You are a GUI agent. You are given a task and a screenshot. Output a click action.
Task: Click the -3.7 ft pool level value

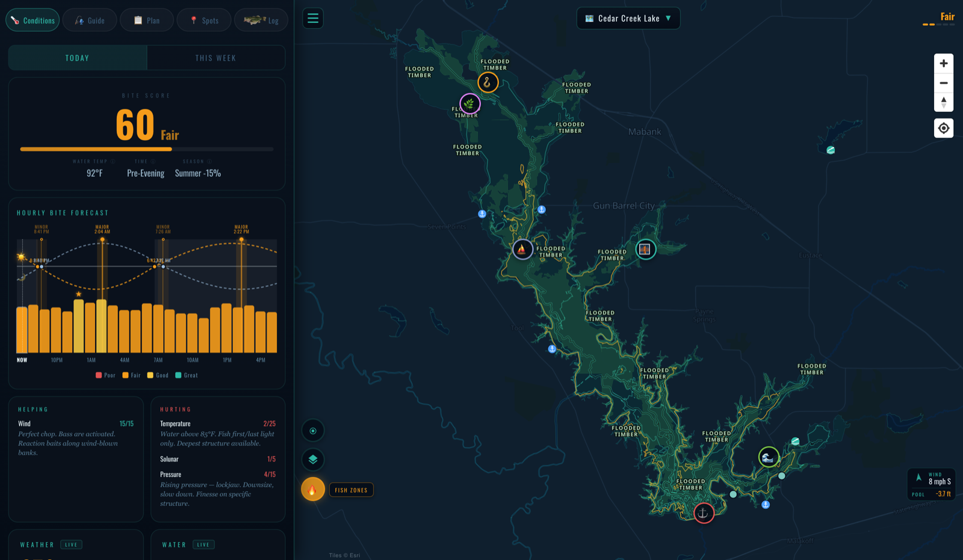(x=943, y=494)
